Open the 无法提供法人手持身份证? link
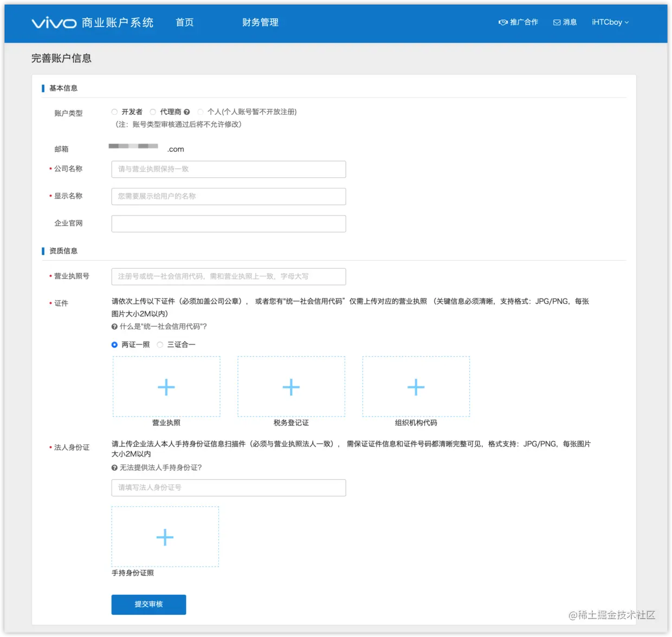Screen dimensions: 672x637 tap(160, 467)
